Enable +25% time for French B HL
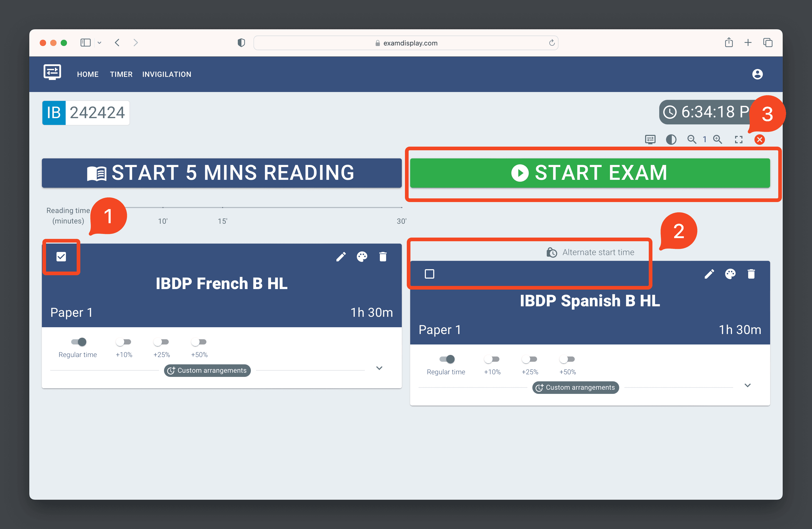 (x=161, y=342)
